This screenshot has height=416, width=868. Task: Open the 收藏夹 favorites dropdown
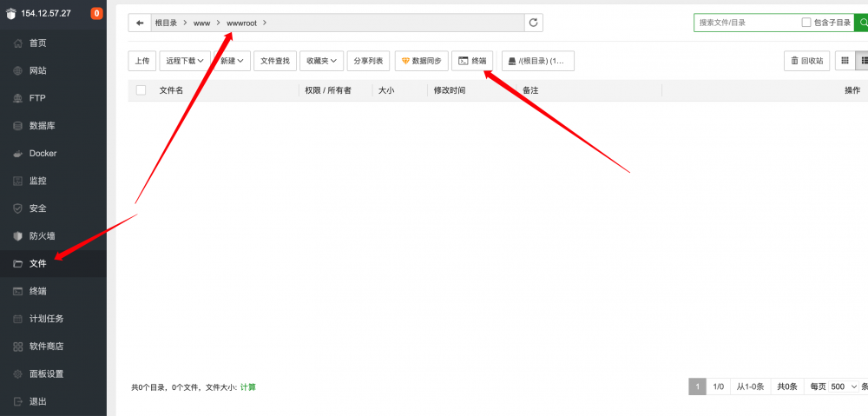320,61
